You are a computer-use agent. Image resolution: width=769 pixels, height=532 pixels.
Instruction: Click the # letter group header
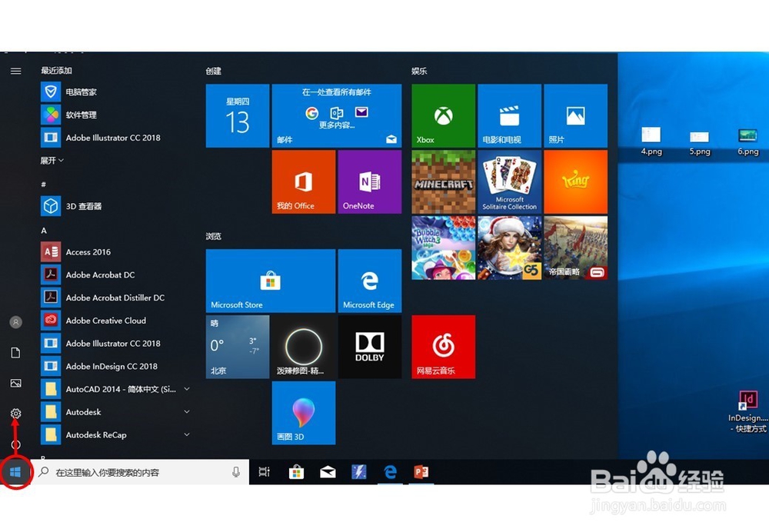(x=44, y=185)
